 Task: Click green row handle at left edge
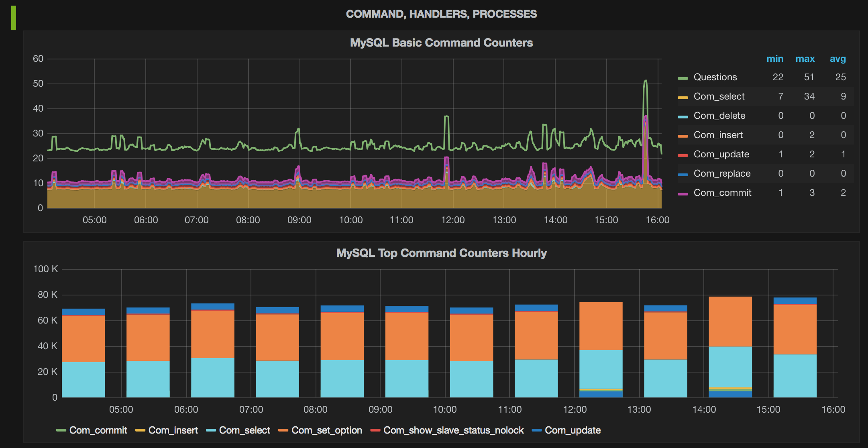14,18
